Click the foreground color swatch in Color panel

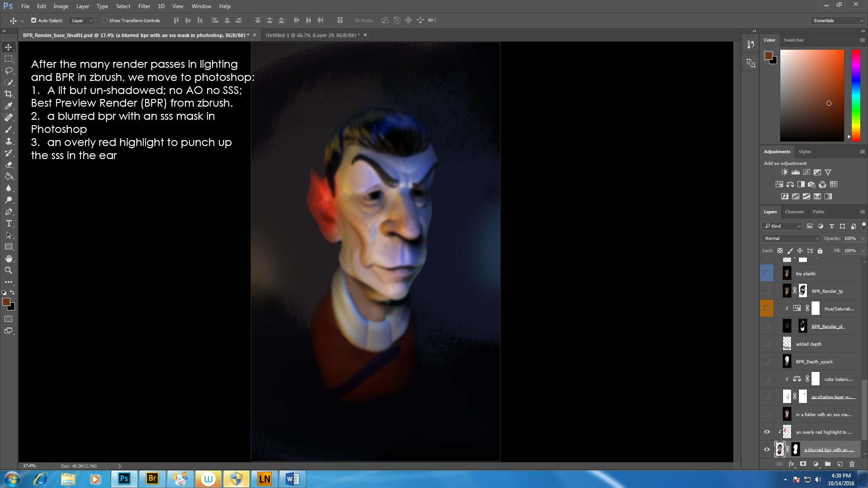click(768, 56)
